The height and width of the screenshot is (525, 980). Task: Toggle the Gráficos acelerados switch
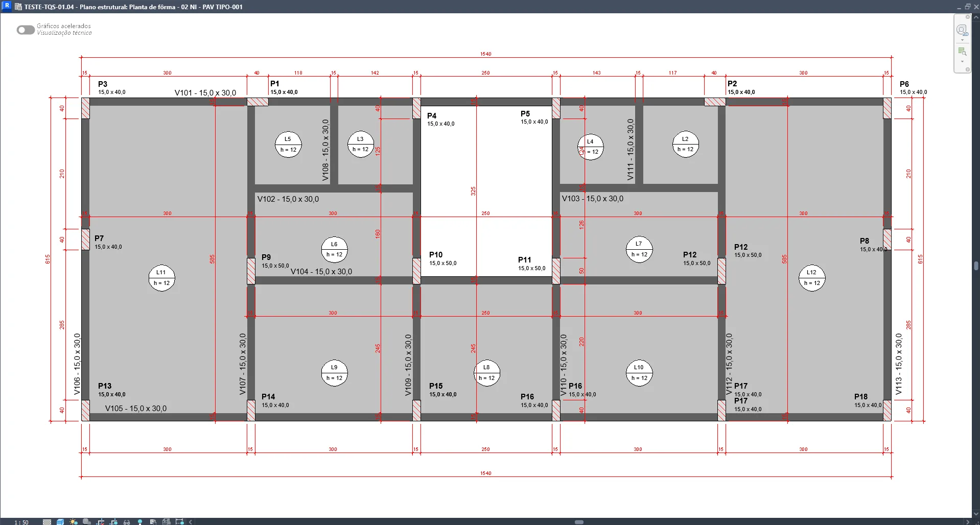pyautogui.click(x=25, y=30)
